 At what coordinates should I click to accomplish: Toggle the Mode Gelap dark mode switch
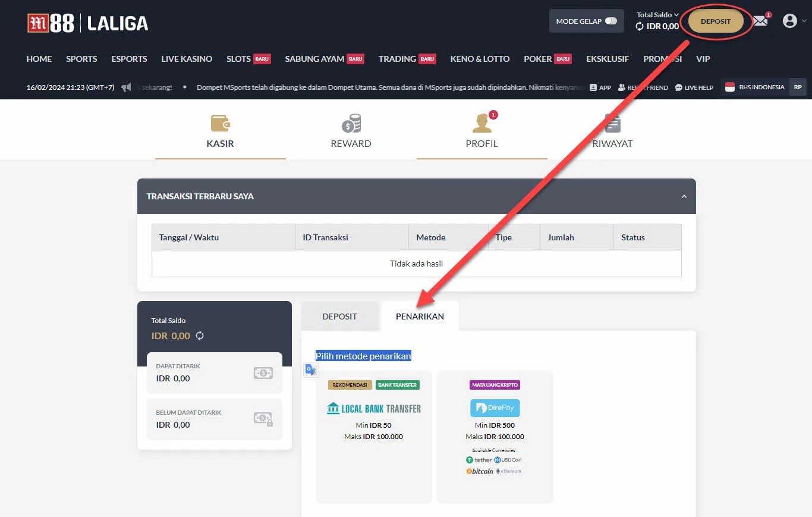point(610,21)
